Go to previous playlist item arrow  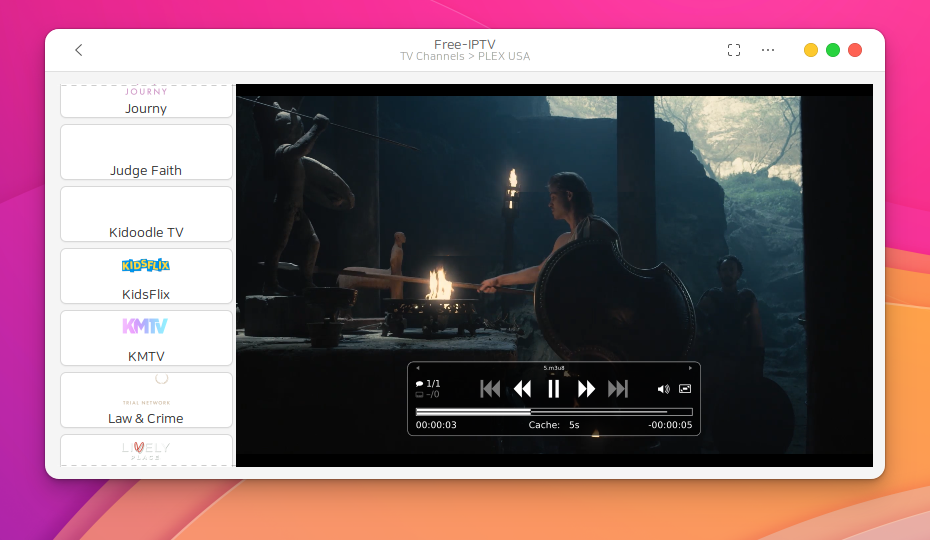[418, 368]
